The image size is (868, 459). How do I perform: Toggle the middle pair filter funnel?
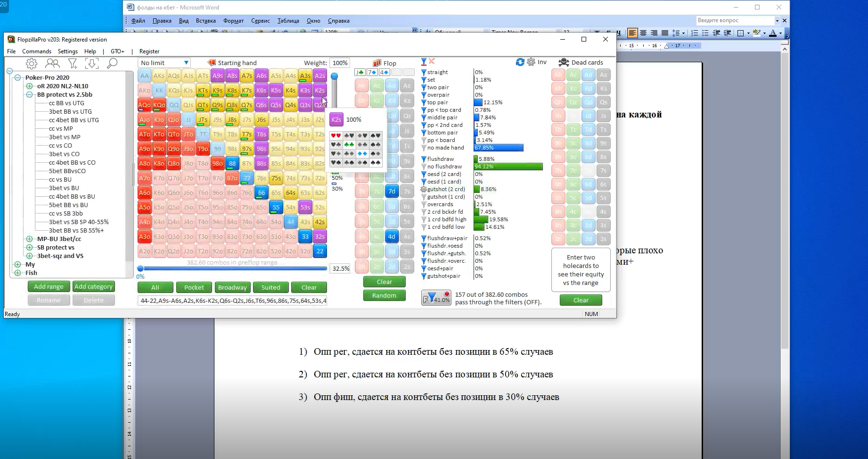(x=424, y=117)
